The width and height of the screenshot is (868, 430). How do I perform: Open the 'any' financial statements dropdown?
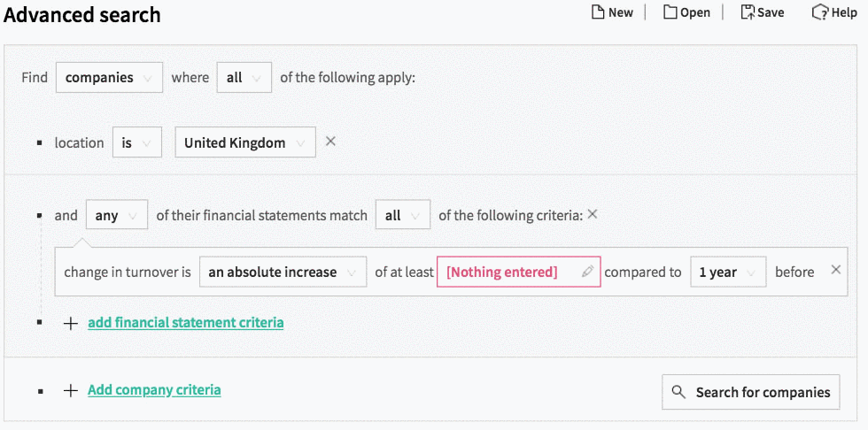tap(117, 214)
